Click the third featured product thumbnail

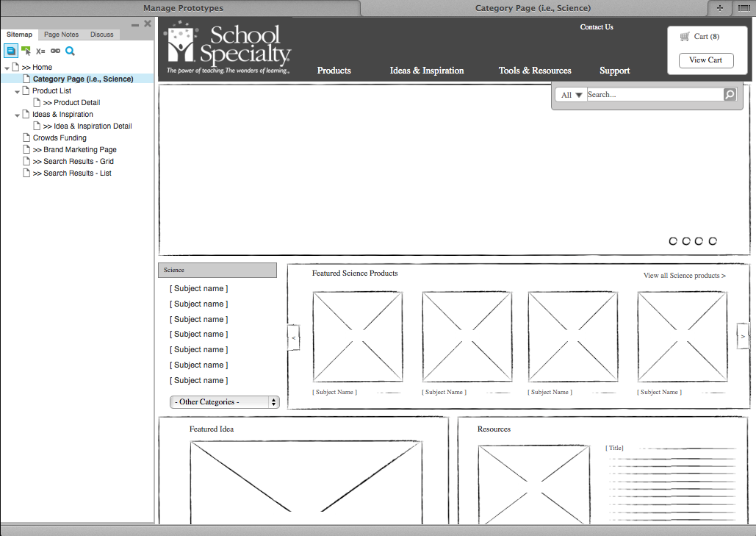(x=573, y=336)
